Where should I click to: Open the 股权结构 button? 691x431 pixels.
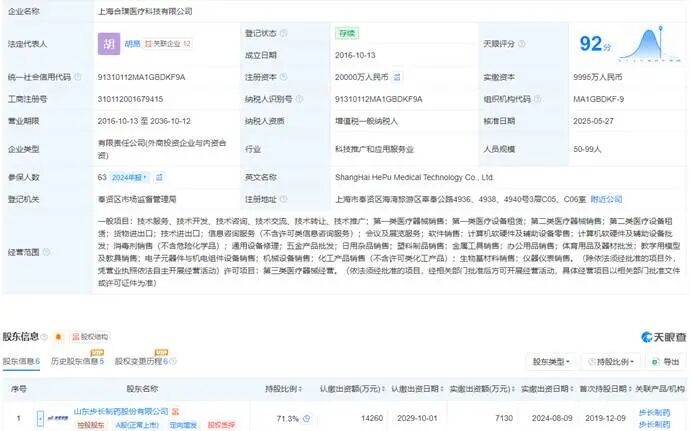click(90, 337)
